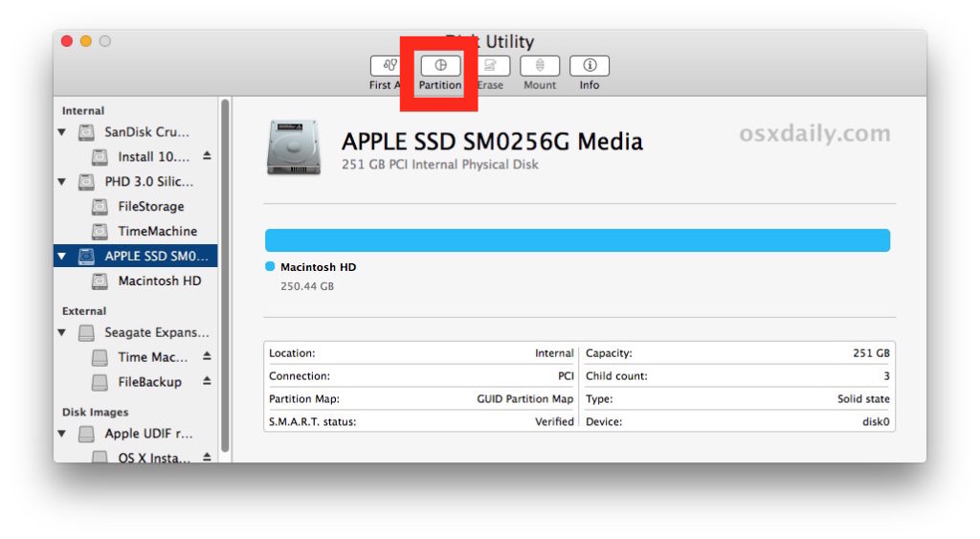Collapse the APPLE SSD SM0... disk tree
980x539 pixels.
62,256
